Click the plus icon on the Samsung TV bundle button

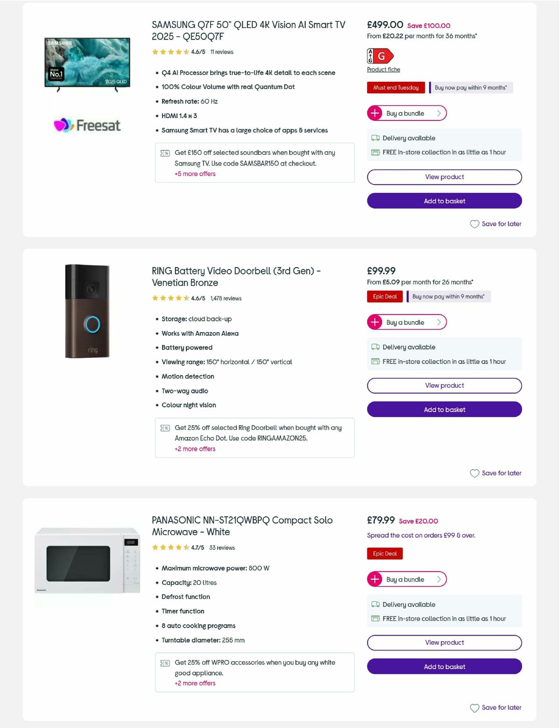click(x=375, y=113)
